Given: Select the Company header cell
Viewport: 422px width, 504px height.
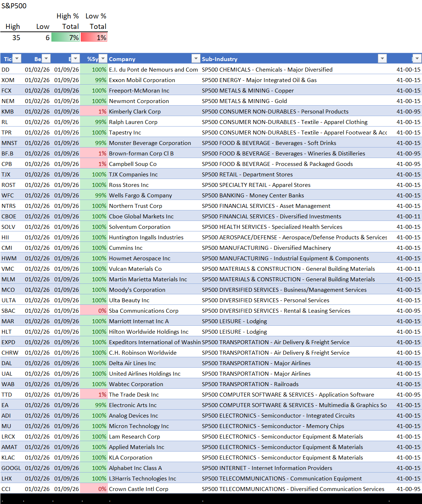Looking at the screenshot, I should 154,59.
